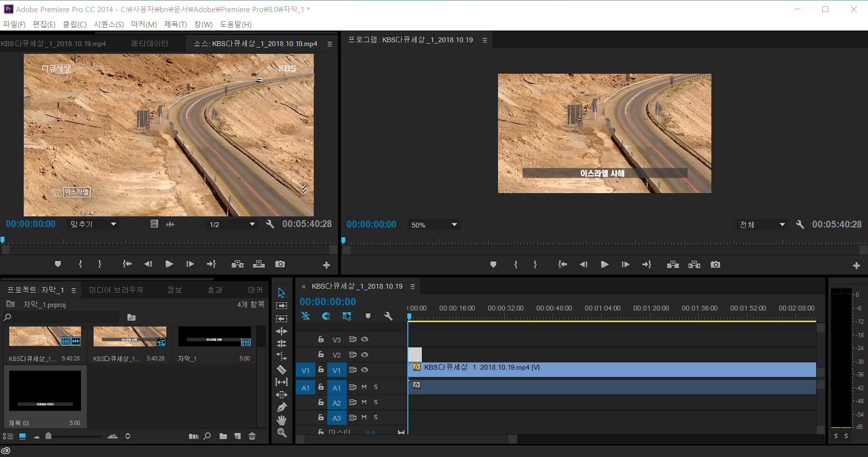The height and width of the screenshot is (457, 868).
Task: Select the Track Select tool
Action: 281,306
